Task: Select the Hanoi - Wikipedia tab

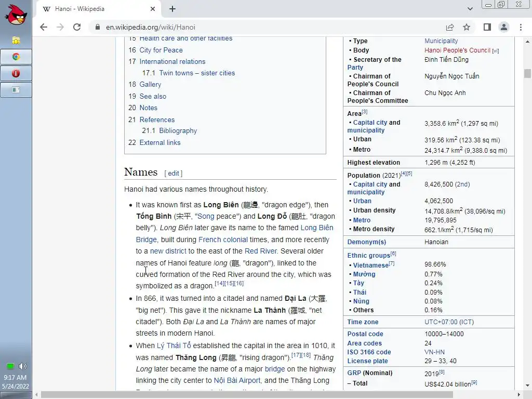Action: (98, 9)
